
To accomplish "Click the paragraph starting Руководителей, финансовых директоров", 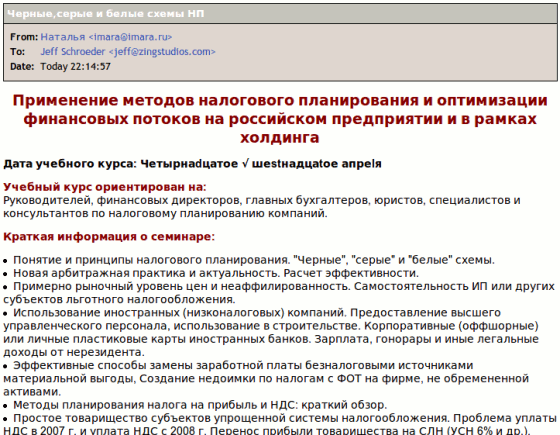I will coord(262,207).
